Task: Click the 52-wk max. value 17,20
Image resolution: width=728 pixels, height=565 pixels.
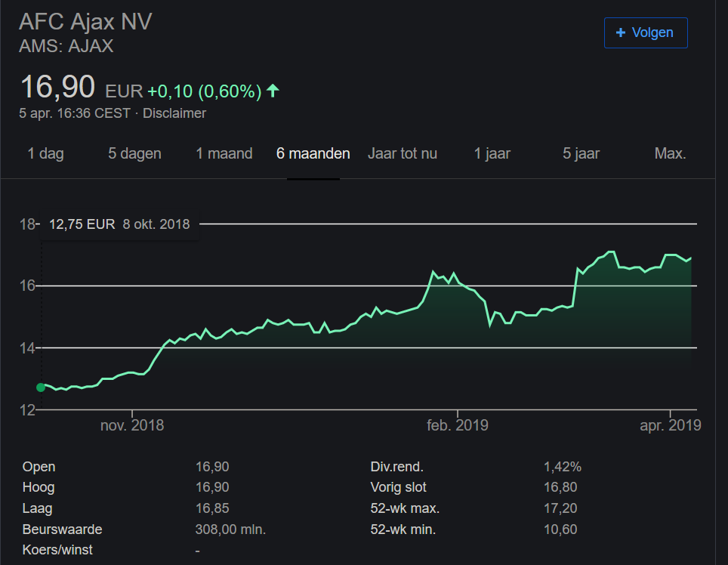Action: 560,508
